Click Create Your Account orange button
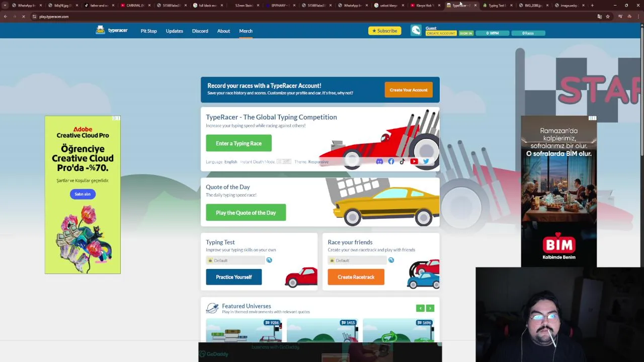 408,90
